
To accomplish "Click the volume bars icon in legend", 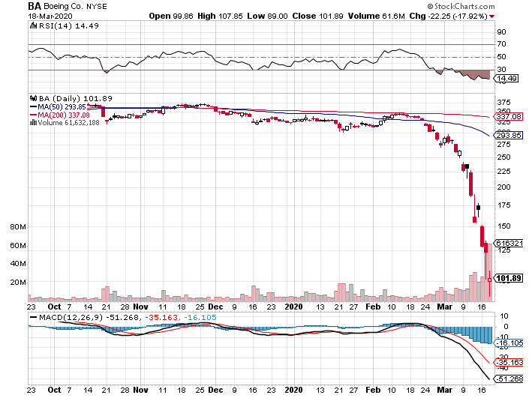I will (x=33, y=122).
